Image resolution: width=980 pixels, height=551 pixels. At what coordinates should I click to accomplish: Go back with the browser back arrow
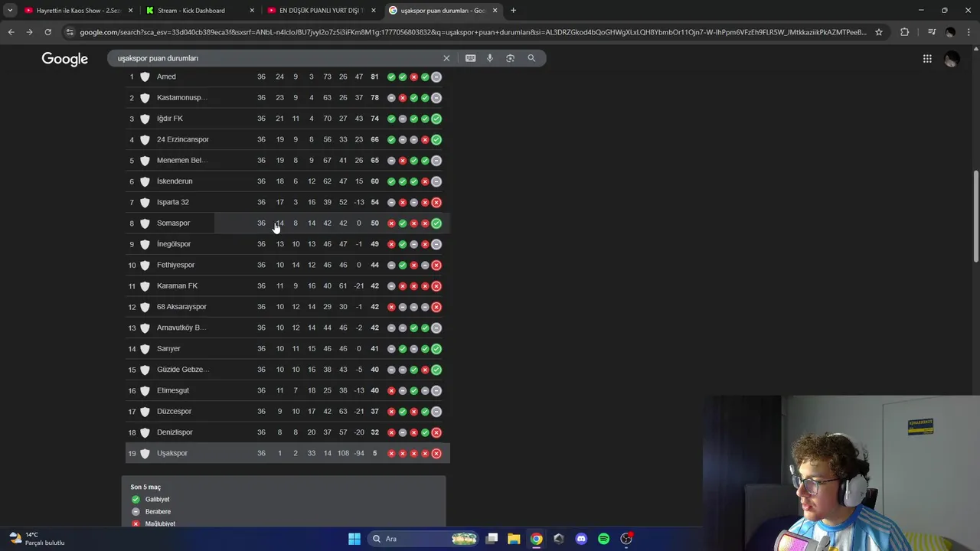point(11,32)
